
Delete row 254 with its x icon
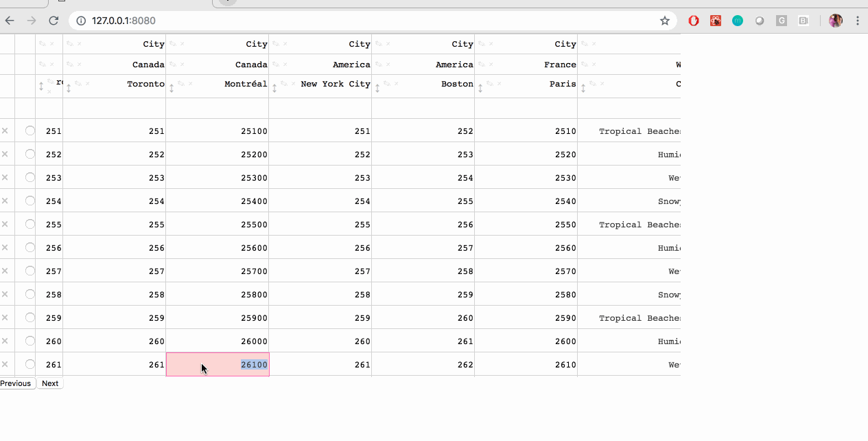pyautogui.click(x=5, y=201)
